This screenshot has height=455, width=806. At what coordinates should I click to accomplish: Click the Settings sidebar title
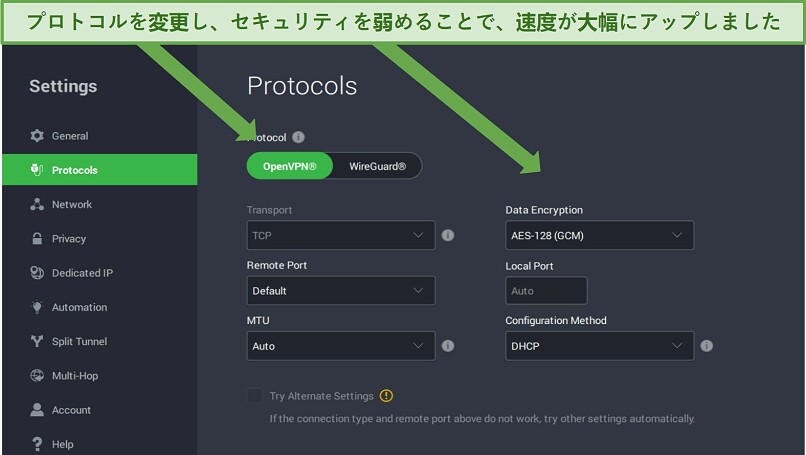click(63, 86)
